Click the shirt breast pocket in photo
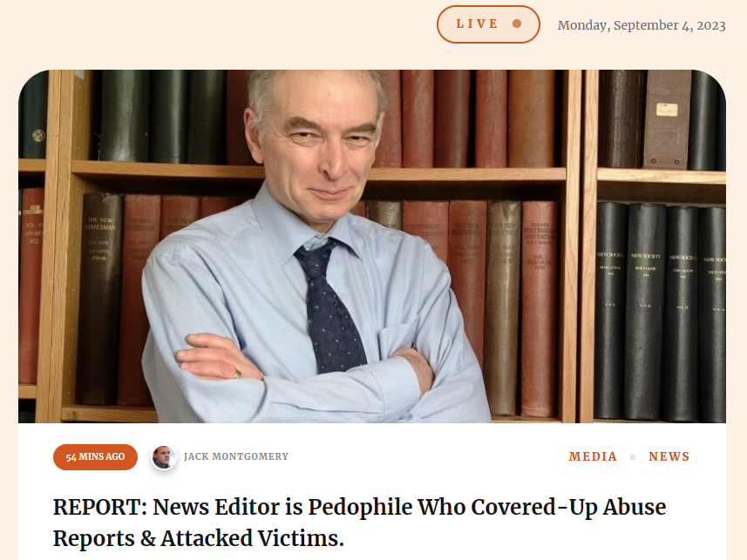This screenshot has height=560, width=747. click(x=397, y=342)
